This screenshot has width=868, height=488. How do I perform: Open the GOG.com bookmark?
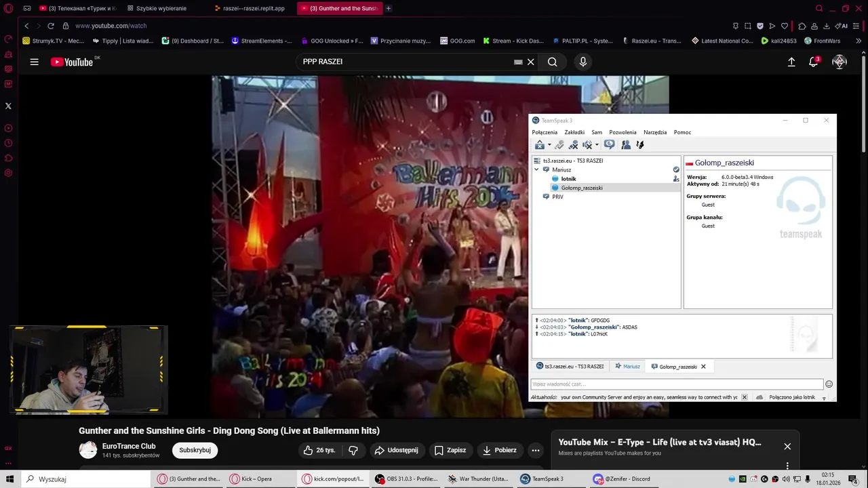[x=458, y=41]
